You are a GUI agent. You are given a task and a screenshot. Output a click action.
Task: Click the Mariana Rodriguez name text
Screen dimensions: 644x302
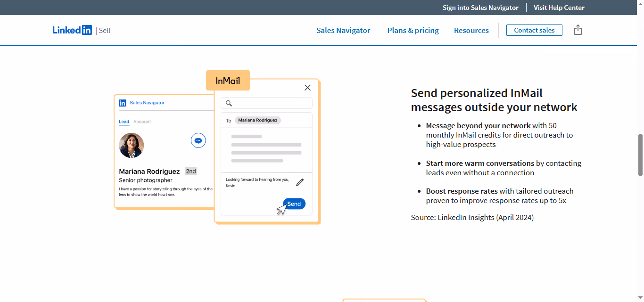[149, 171]
